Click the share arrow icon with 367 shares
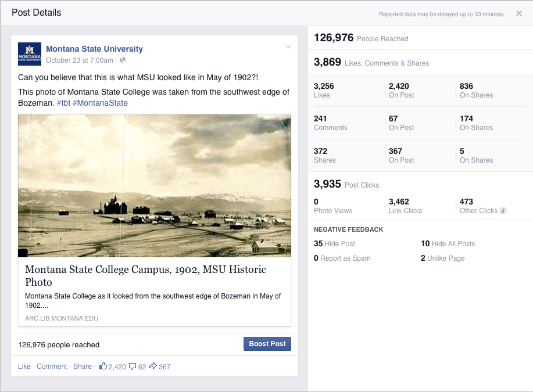The height and width of the screenshot is (392, 533). [153, 366]
